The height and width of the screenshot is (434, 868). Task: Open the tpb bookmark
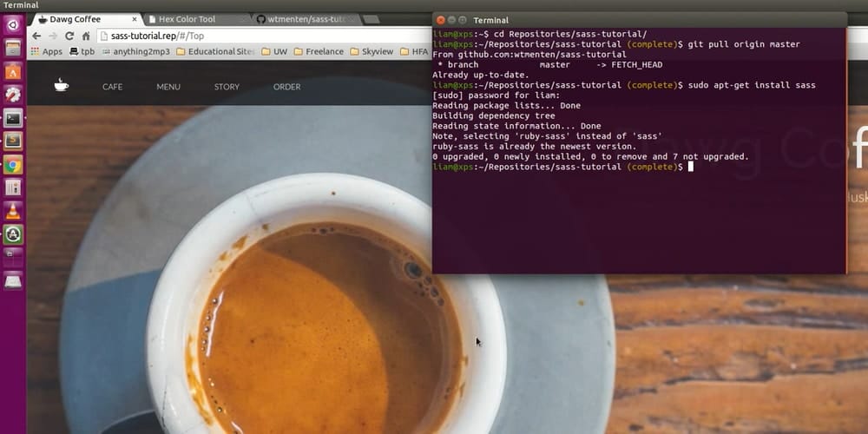[82, 51]
